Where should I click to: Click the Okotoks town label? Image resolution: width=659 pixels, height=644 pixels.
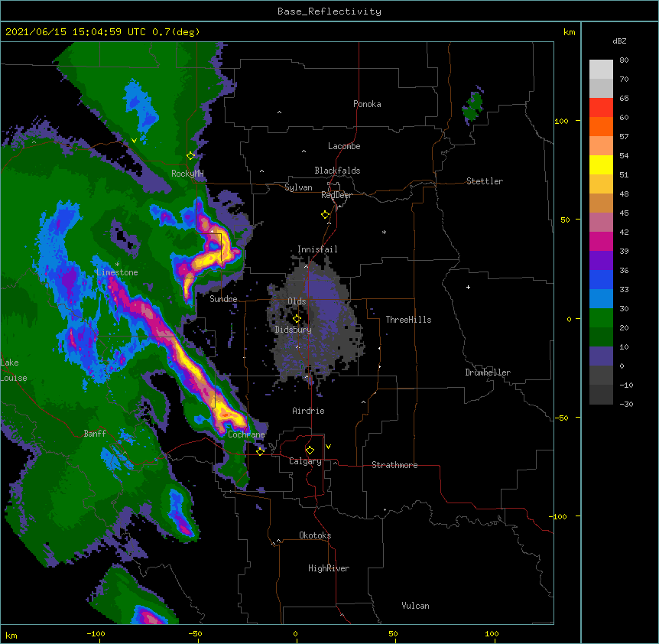(315, 535)
